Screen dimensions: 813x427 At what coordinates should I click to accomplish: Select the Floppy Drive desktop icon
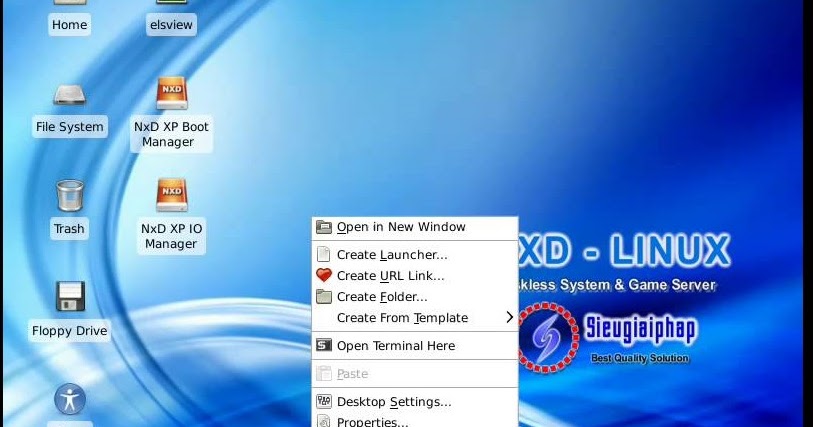click(x=69, y=296)
